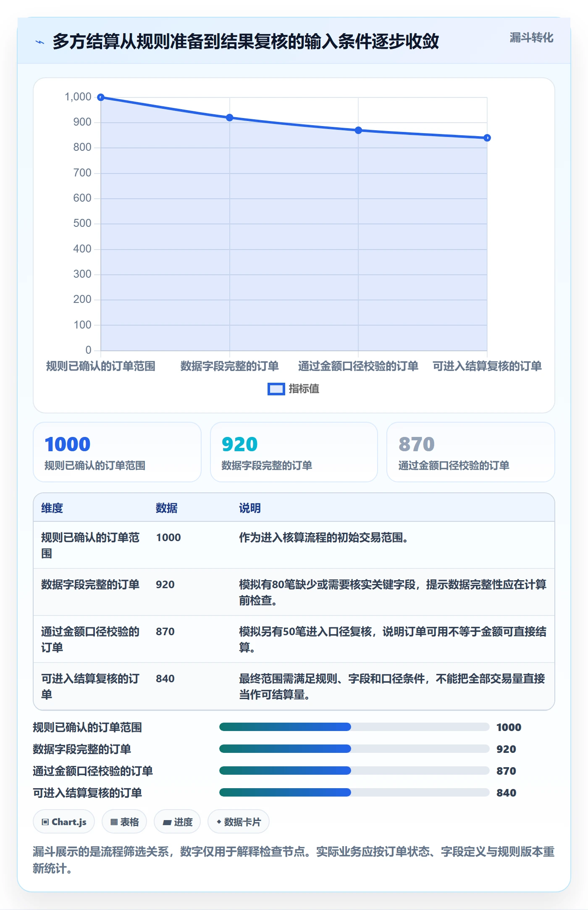This screenshot has width=588, height=910.
Task: Select table cell value 870
Action: tap(165, 632)
